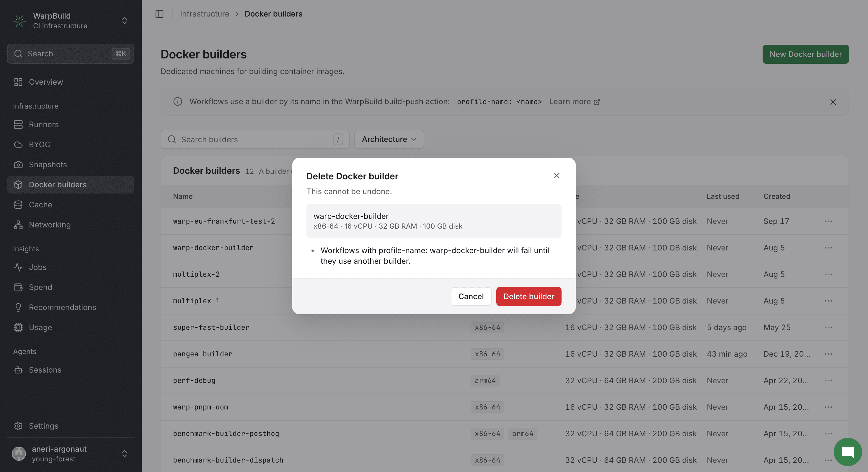Click the benchmark-builder-dispatch row name
This screenshot has height=472, width=868.
[x=228, y=460]
